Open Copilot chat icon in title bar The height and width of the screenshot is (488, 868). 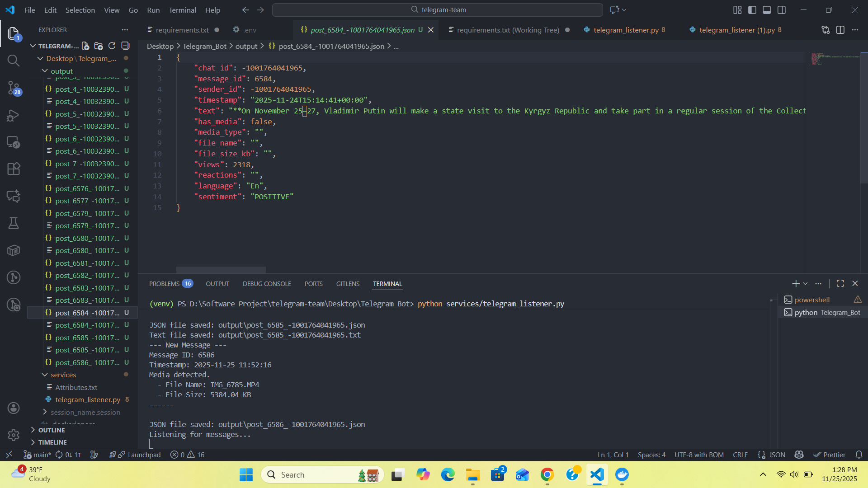(x=614, y=10)
